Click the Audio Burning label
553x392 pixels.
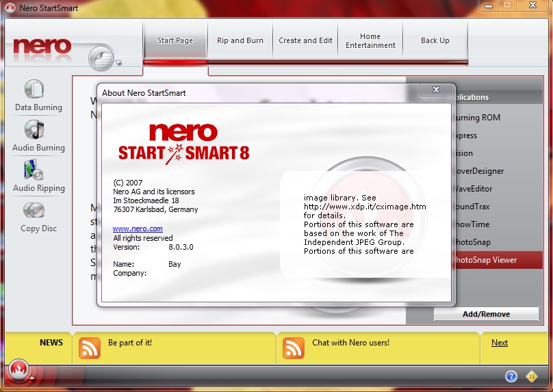38,148
